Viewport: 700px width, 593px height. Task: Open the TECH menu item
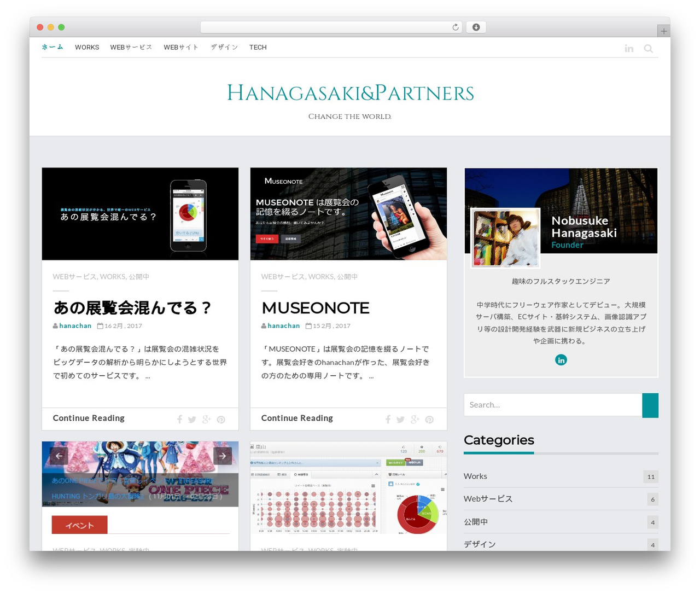coord(258,47)
